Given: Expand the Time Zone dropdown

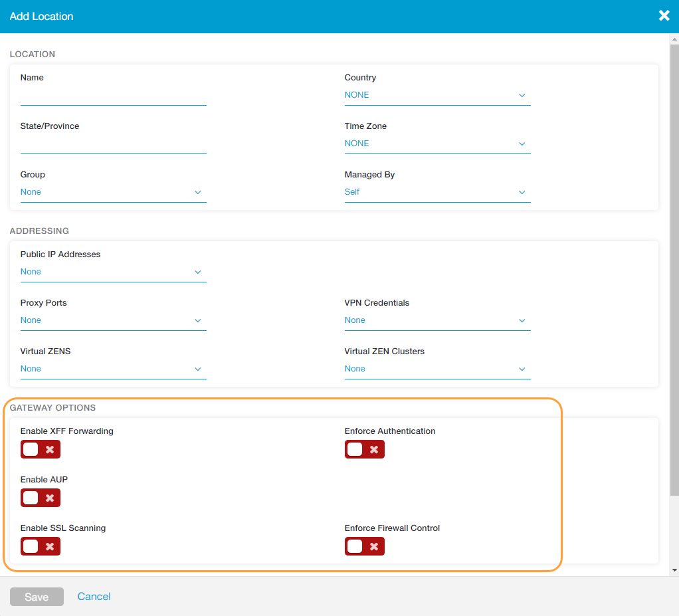Looking at the screenshot, I should (x=436, y=144).
